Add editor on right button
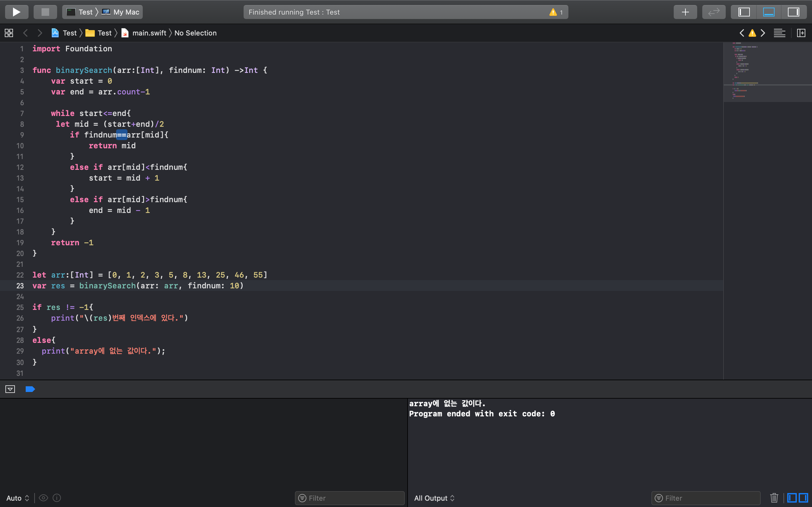 801,33
